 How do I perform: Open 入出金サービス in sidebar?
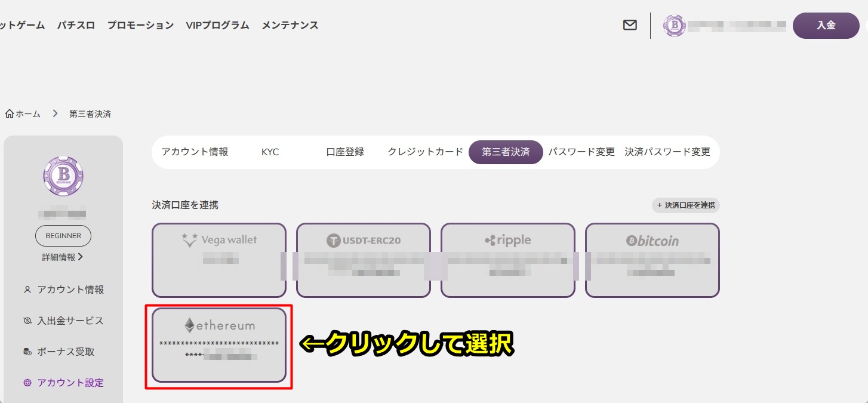(70, 321)
